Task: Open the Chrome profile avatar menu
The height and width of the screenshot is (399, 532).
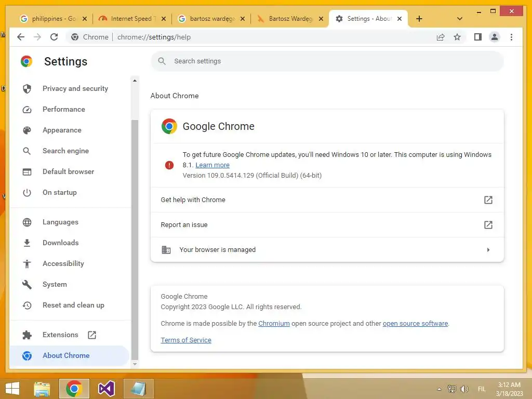Action: pos(495,37)
